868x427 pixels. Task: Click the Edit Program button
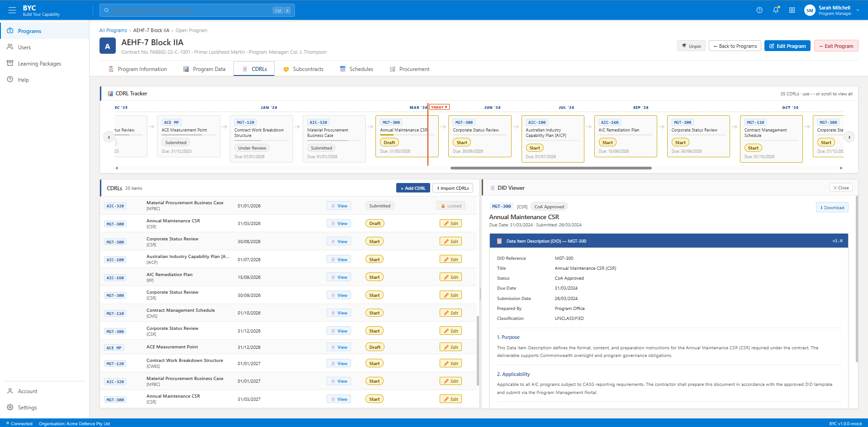787,46
